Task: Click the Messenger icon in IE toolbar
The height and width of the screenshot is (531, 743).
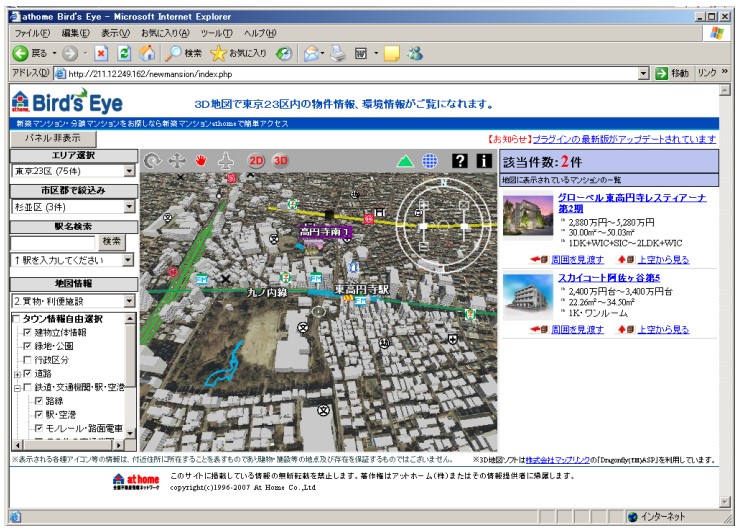Action: tap(415, 53)
